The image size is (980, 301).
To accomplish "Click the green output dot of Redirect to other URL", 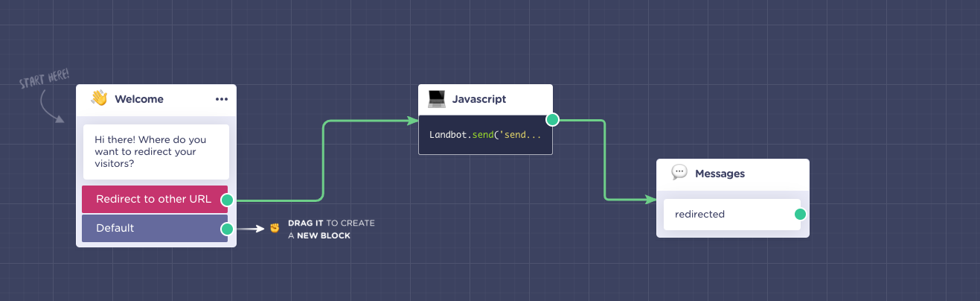I will click(x=228, y=200).
